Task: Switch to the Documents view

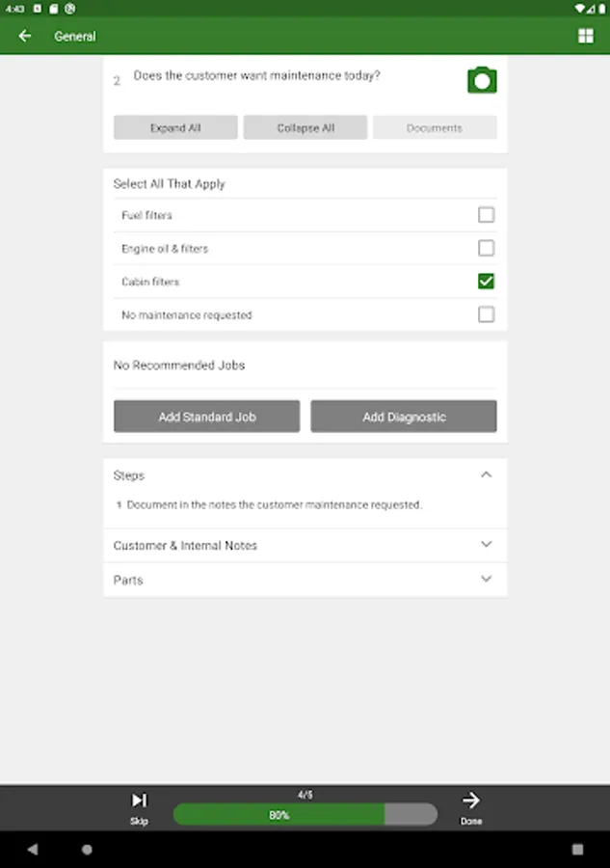Action: 435,126
